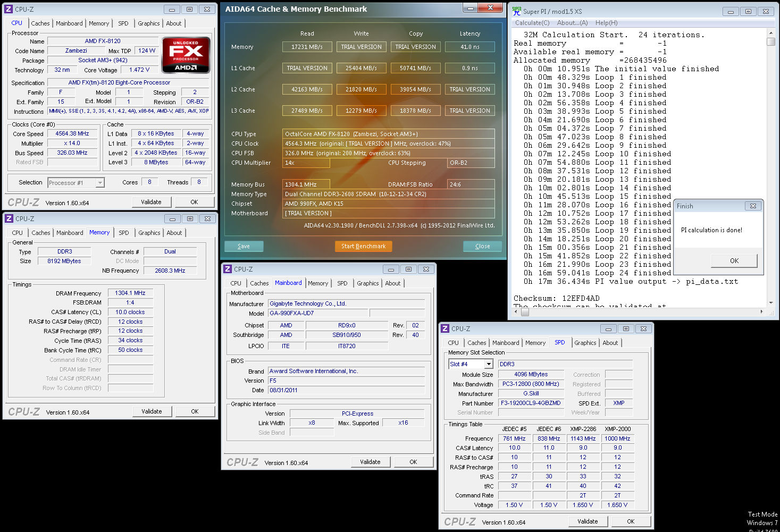The height and width of the screenshot is (532, 780).
Task: Switch to Caches tab in CPU window
Action: pos(40,23)
